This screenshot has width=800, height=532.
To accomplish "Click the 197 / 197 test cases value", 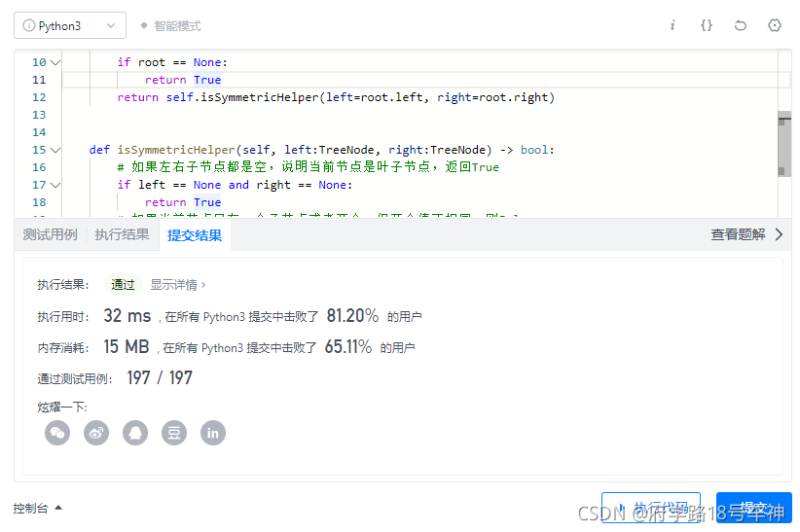I will pyautogui.click(x=160, y=378).
